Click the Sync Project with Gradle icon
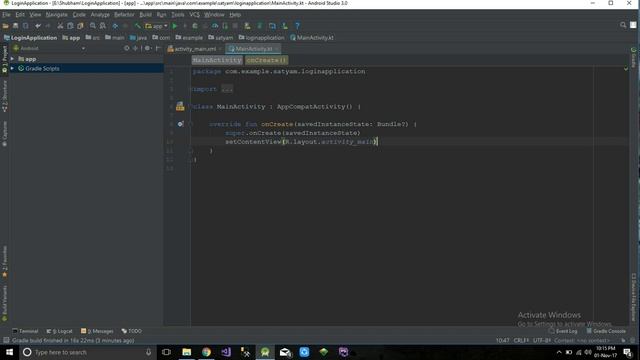640x360 pixels. pos(260,26)
